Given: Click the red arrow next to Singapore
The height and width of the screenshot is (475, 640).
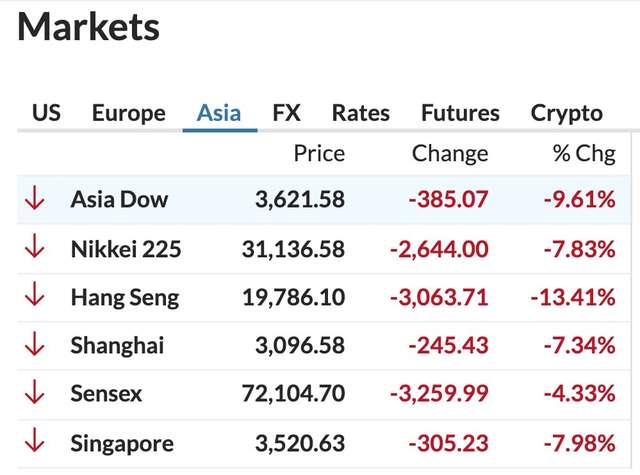Looking at the screenshot, I should (x=35, y=443).
